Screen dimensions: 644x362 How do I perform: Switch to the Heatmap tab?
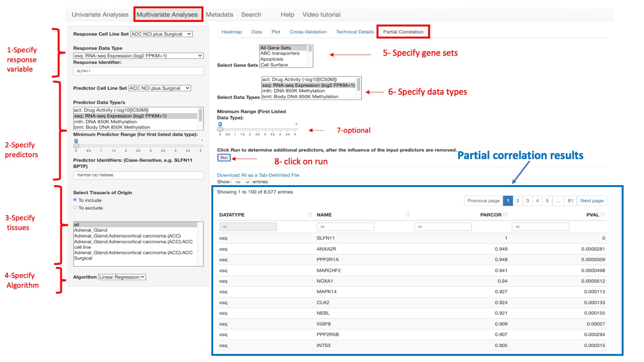231,32
